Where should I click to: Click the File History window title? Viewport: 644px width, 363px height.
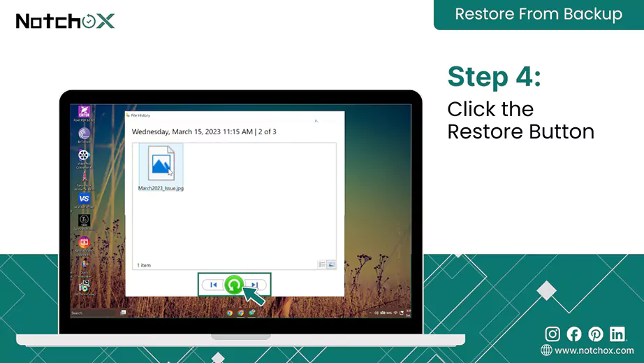(x=140, y=115)
